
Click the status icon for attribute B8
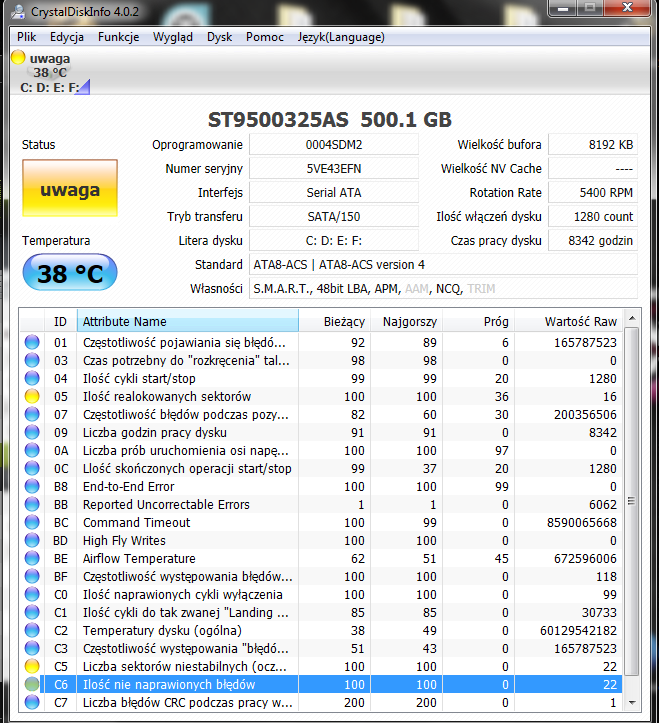point(32,486)
